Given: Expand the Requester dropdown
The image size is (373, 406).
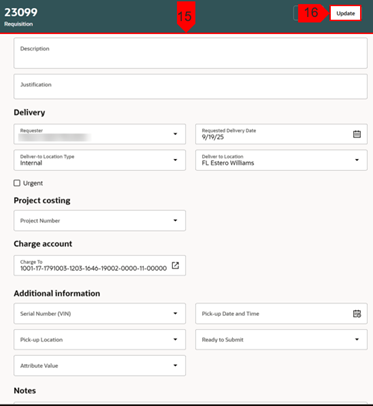Looking at the screenshot, I should pos(175,134).
